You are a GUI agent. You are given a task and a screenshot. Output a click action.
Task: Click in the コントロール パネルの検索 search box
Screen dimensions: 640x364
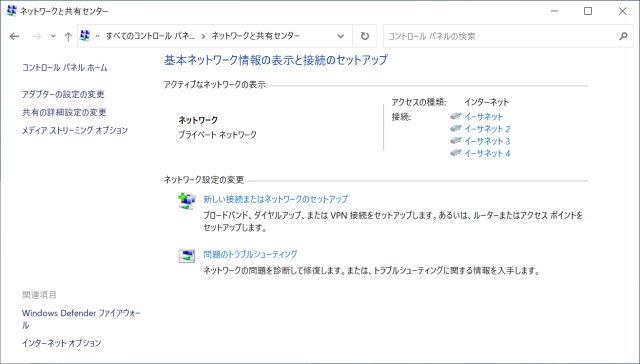click(508, 36)
